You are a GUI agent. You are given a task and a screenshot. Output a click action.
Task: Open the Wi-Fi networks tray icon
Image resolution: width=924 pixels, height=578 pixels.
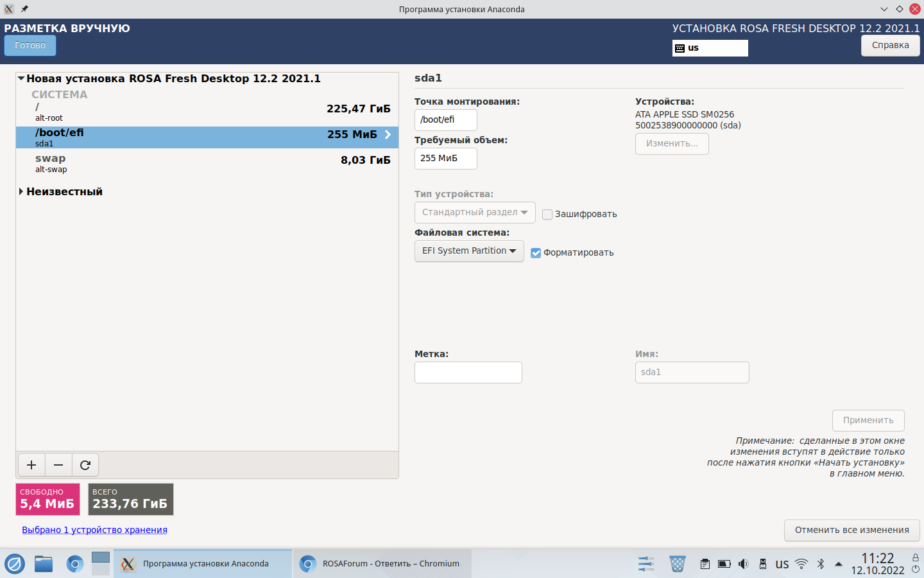point(801,564)
